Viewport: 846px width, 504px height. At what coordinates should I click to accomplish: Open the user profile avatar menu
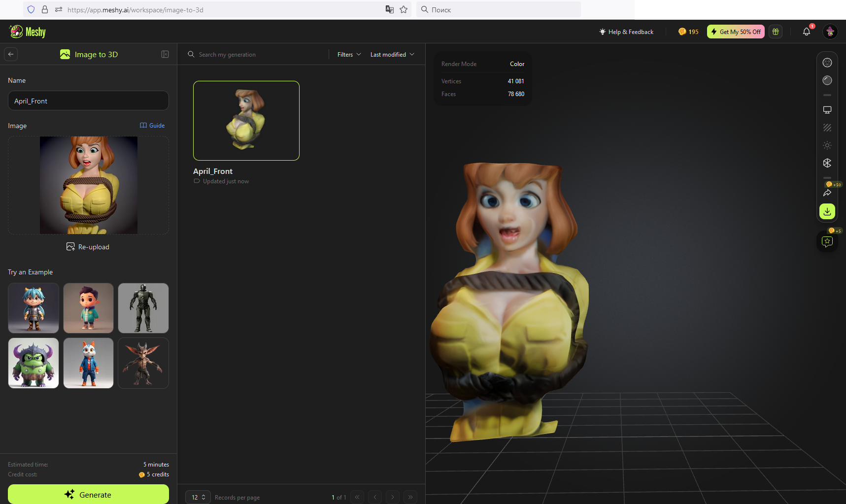click(830, 32)
